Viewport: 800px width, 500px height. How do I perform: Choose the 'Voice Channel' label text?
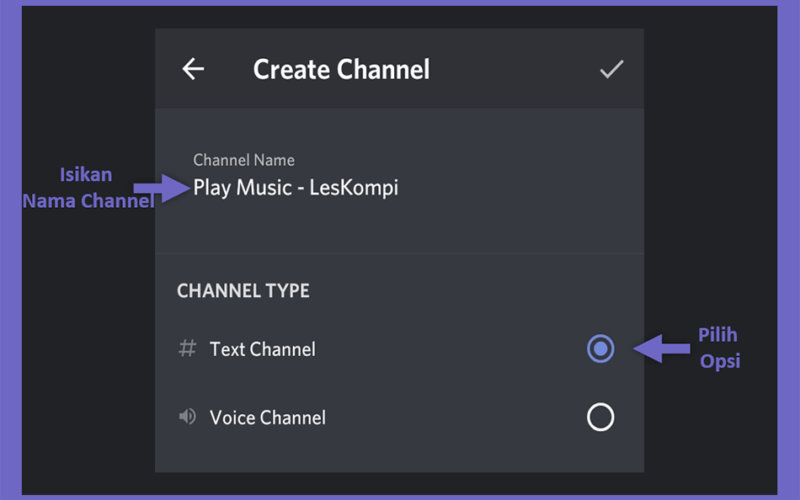pos(268,417)
